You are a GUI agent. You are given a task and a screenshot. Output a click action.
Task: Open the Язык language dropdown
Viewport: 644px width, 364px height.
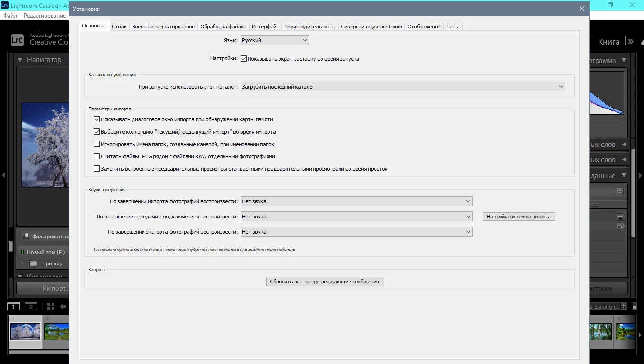(x=275, y=40)
